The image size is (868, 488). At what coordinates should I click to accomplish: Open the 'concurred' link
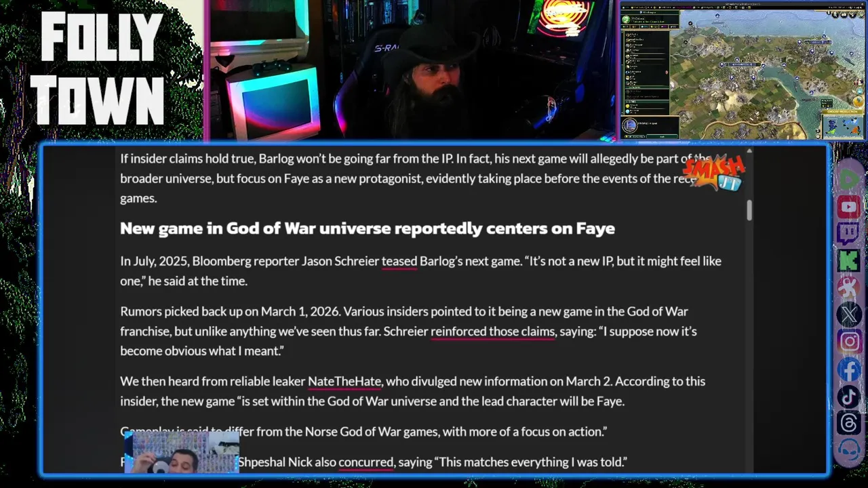click(366, 462)
